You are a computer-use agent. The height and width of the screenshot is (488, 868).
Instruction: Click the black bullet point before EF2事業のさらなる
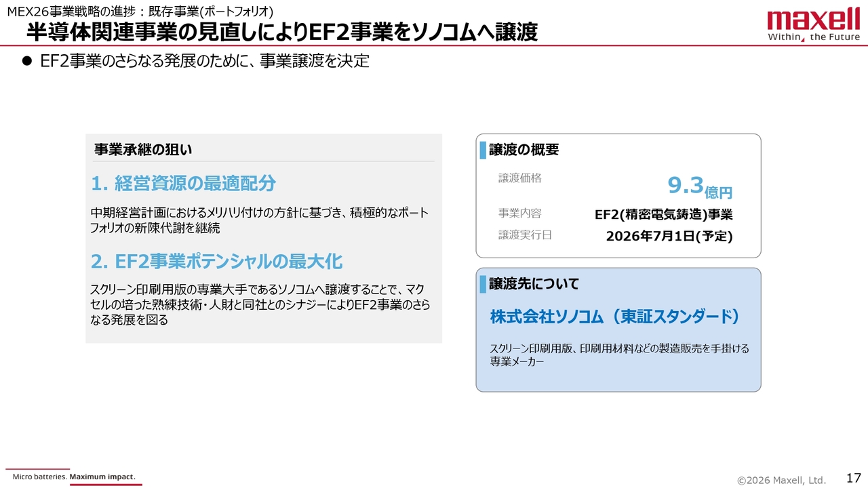[27, 61]
